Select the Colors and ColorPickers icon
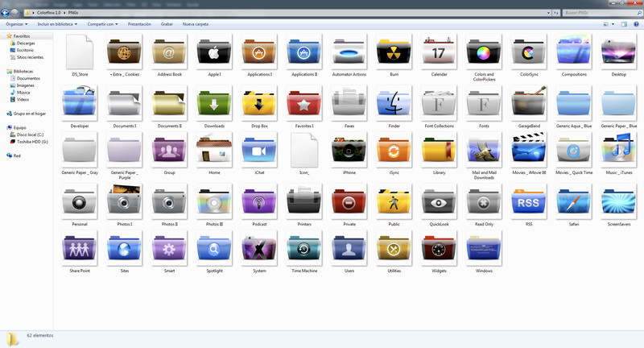The image size is (644, 348). 484,52
